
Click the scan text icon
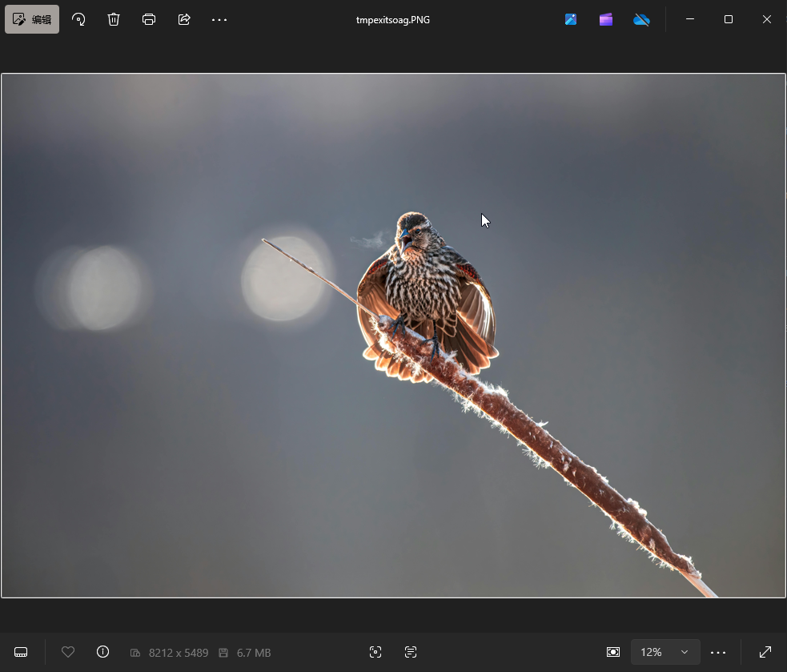pyautogui.click(x=411, y=652)
